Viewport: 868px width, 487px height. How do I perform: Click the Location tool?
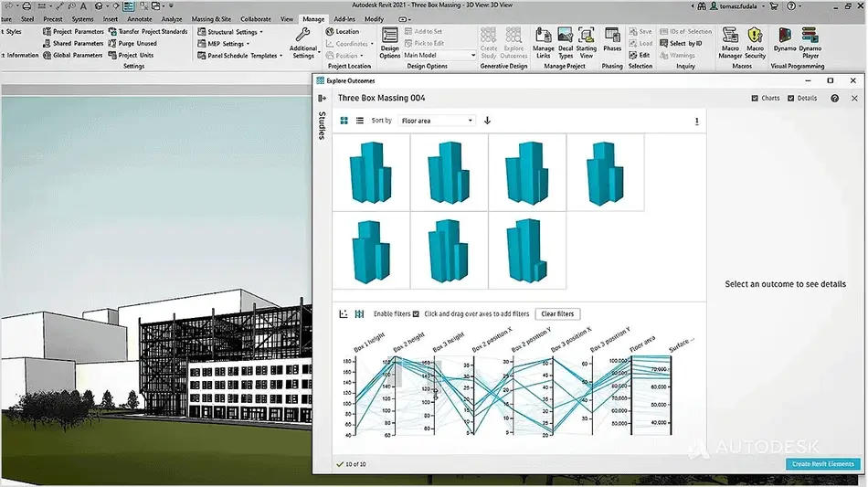point(343,32)
